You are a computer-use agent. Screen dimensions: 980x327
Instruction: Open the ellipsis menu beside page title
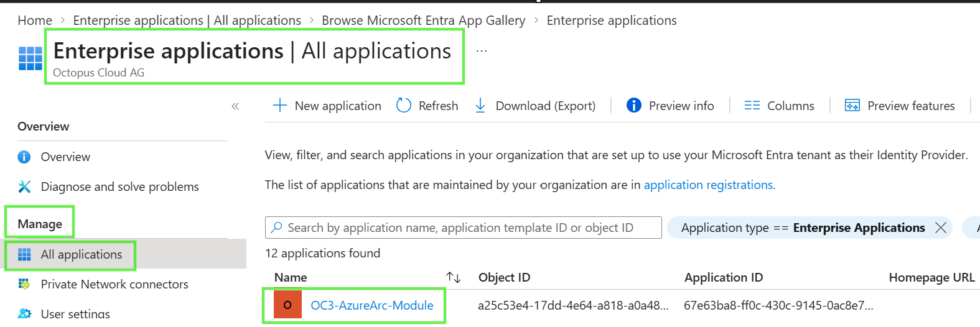pos(482,51)
